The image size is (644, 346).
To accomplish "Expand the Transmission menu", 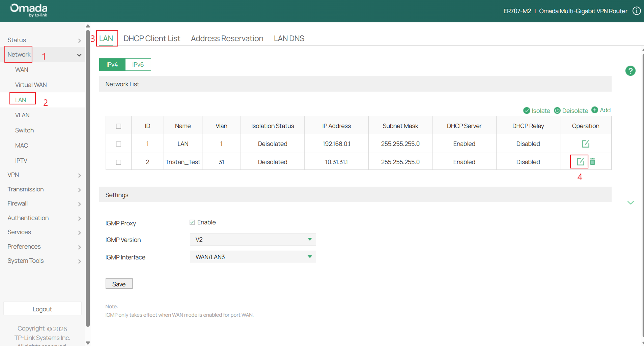I will coord(43,189).
